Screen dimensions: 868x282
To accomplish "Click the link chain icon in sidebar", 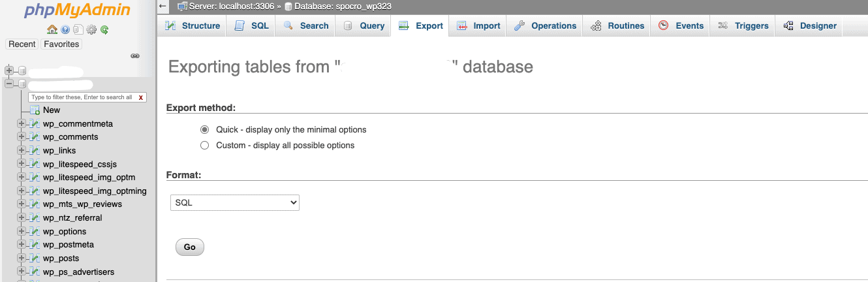I will pos(135,56).
